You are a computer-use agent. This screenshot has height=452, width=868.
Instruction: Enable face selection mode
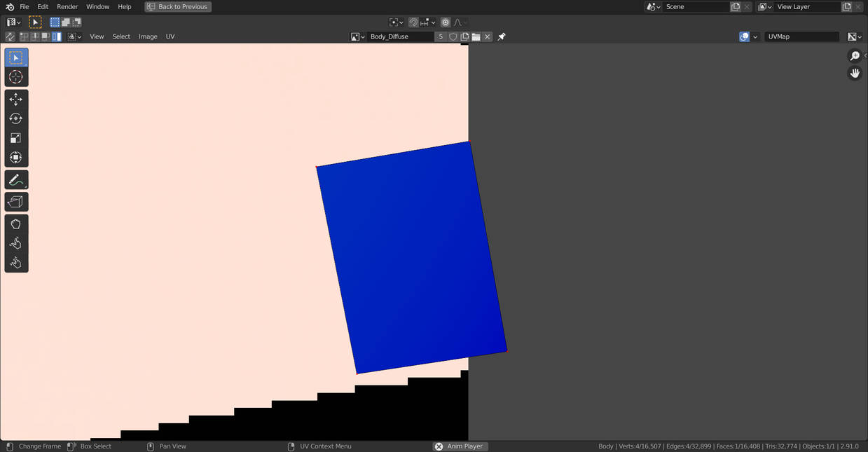46,36
